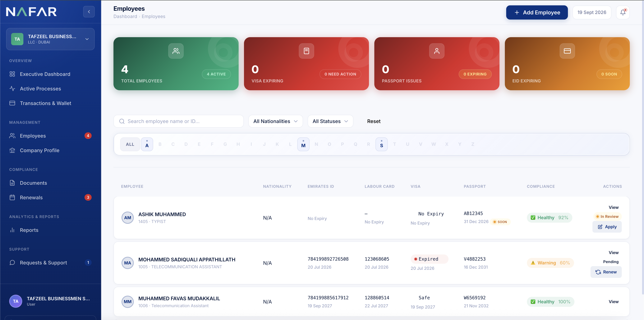Click the Dashboard breadcrumb link
This screenshot has height=320, width=644.
125,16
